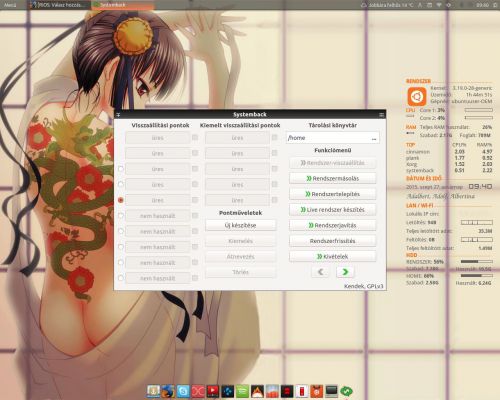The image size is (500, 400).
Task: Tick the checkbox of the last highlighted 'üres' point
Action: (x=275, y=200)
